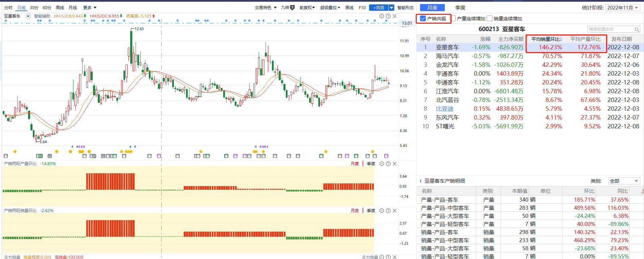The image size is (644, 259).
Task: Open help icon of 产销两旺销量环比 panel
Action: pyautogui.click(x=388, y=211)
